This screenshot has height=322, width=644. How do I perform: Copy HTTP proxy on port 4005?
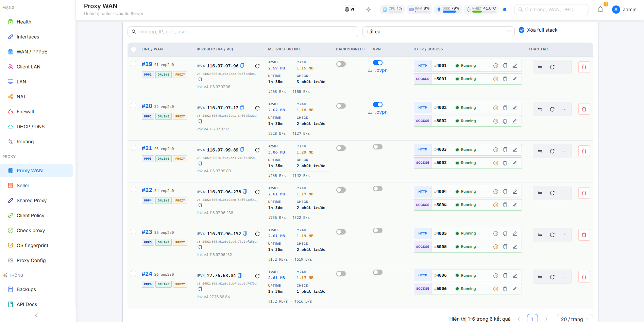pyautogui.click(x=505, y=234)
